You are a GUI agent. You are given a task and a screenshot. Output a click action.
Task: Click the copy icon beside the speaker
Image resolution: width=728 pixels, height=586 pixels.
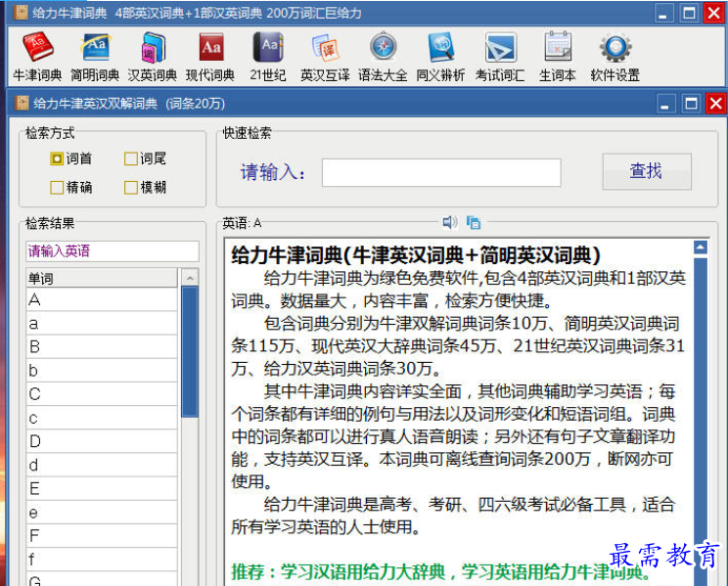click(x=474, y=222)
